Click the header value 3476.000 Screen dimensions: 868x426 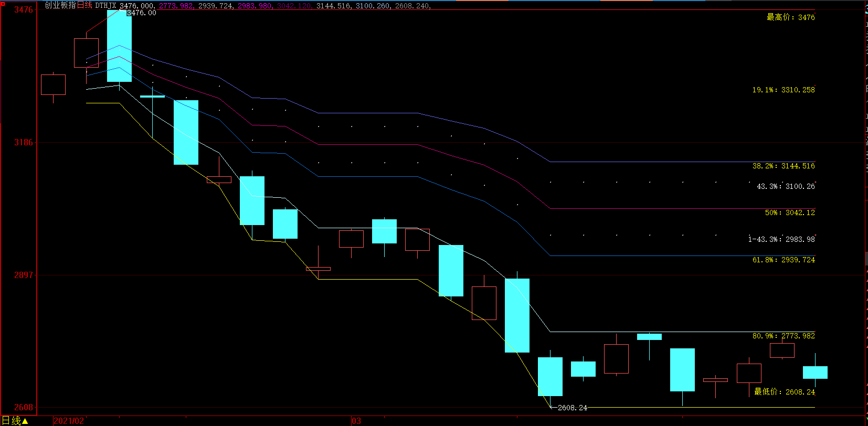point(137,6)
